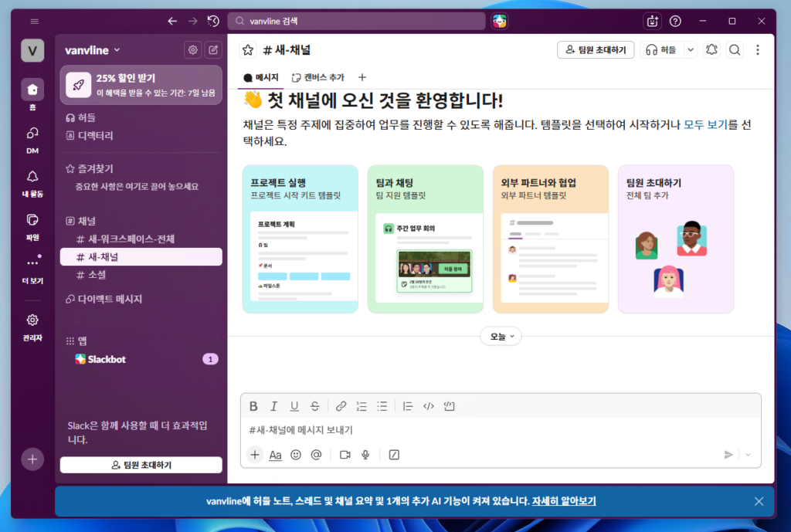Image resolution: width=791 pixels, height=532 pixels.
Task: Open the 허들 dropdown arrow
Action: click(x=691, y=50)
